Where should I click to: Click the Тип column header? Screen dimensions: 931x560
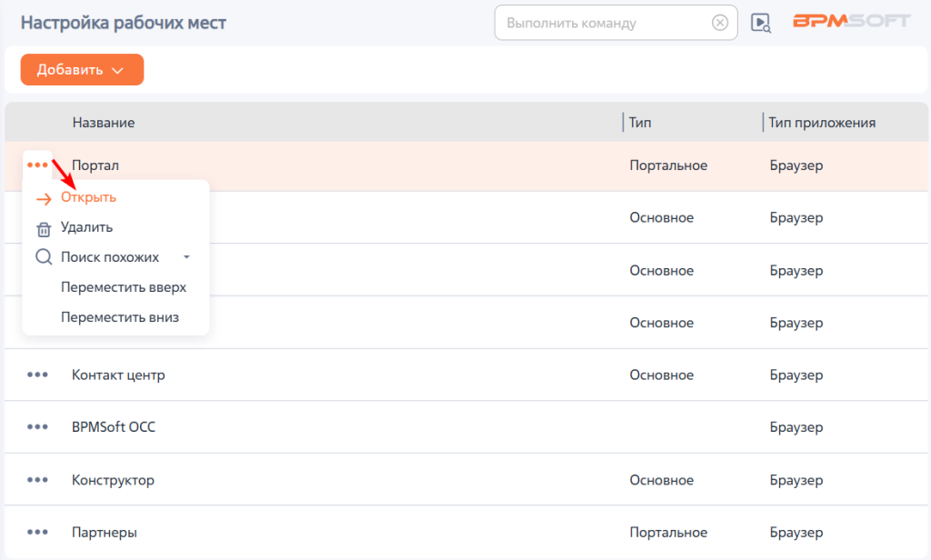pos(640,123)
